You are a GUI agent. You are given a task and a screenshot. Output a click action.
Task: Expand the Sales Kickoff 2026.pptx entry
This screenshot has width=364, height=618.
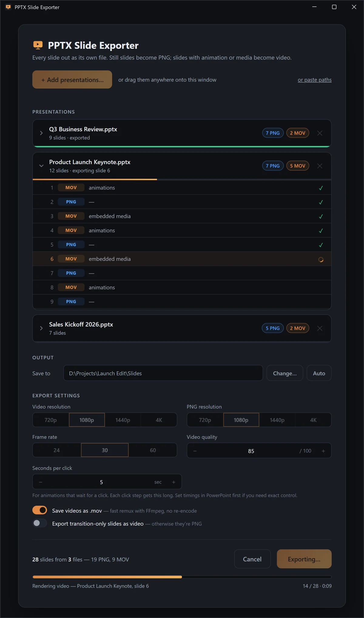click(x=41, y=328)
